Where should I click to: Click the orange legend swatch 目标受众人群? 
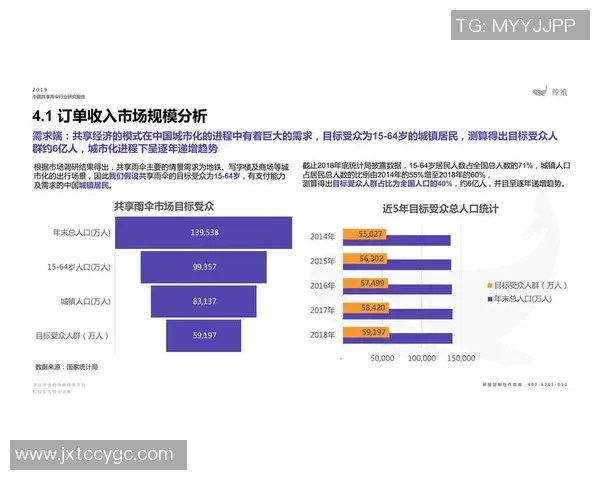[490, 286]
